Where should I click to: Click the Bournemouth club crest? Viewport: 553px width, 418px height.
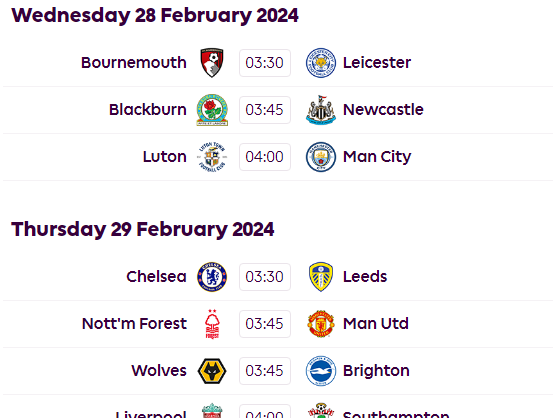[x=212, y=63]
